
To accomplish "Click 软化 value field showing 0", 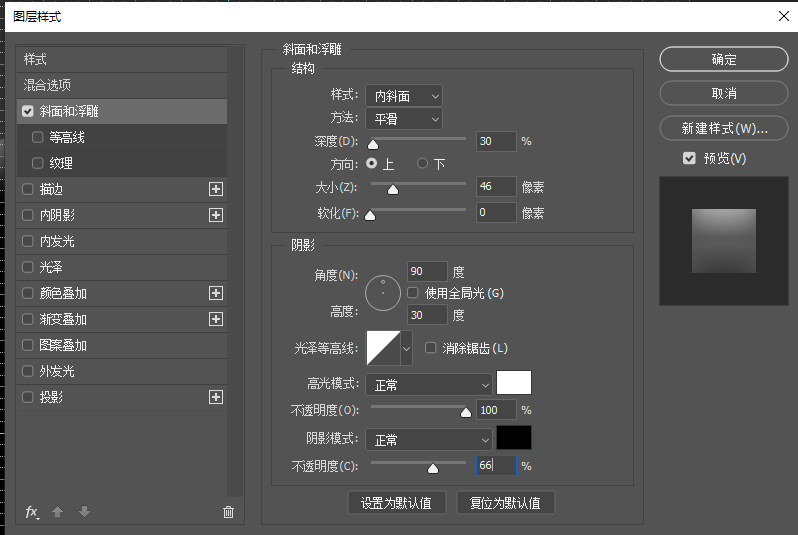I will click(496, 212).
